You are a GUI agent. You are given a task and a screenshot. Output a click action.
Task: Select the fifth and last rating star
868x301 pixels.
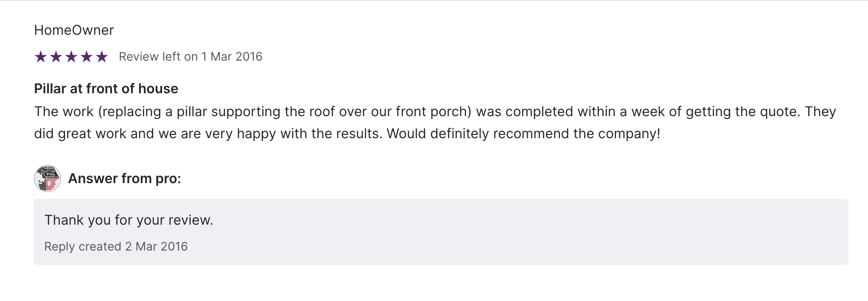tap(102, 57)
